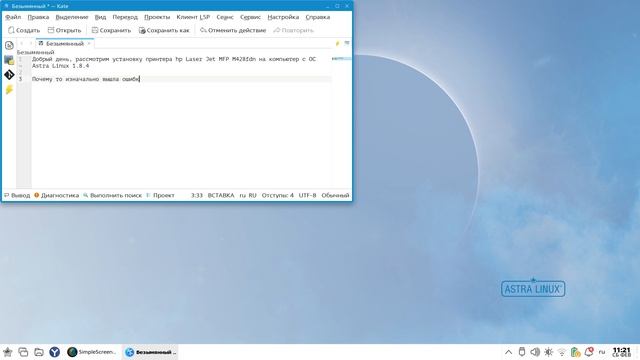Open Выполнить поиск panel in status bar
The height and width of the screenshot is (360, 640).
112,196
